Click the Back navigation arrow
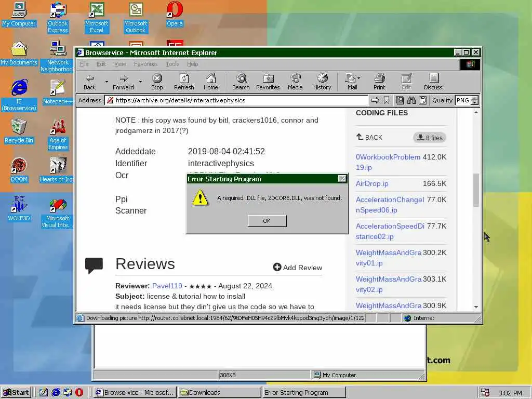 [x=89, y=82]
